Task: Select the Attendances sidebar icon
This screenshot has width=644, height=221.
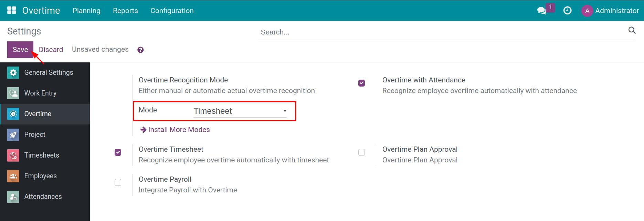Action: [13, 197]
